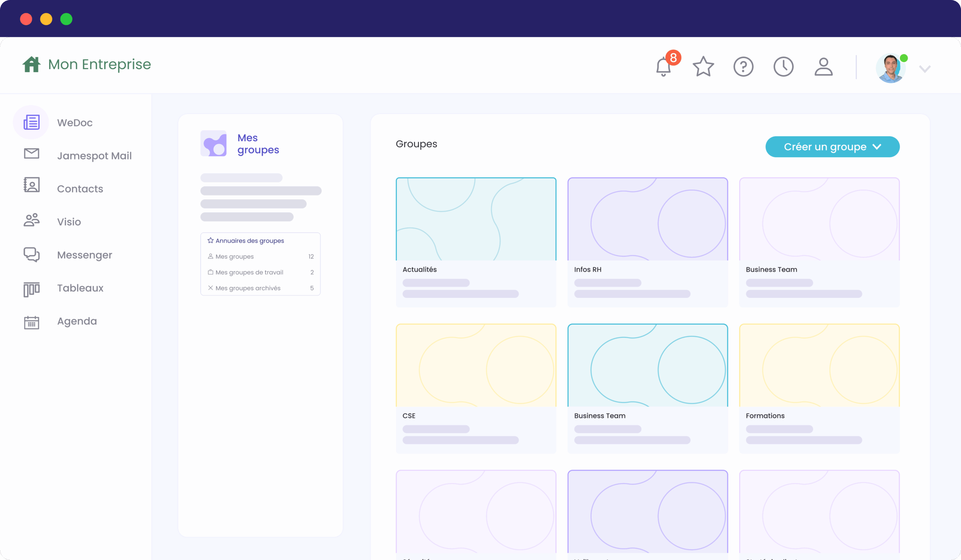This screenshot has width=961, height=560.
Task: Click the Mon Entreprise home icon
Action: click(x=31, y=65)
